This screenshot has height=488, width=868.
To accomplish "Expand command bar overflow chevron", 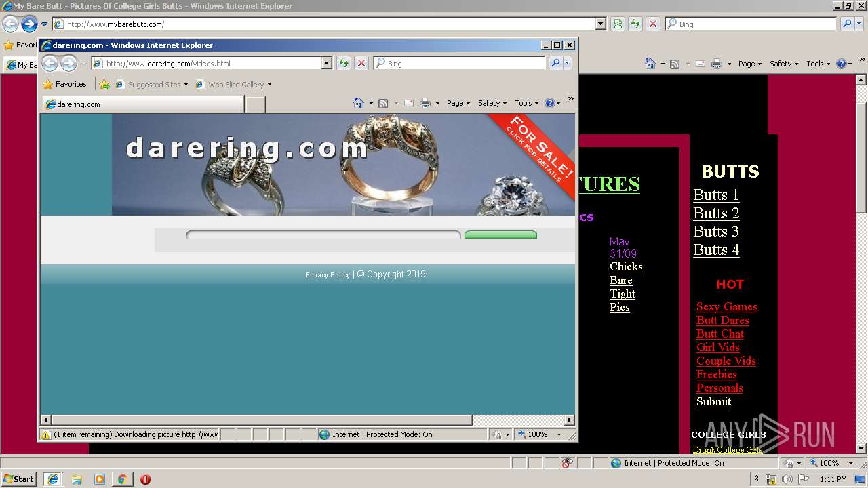I will [x=570, y=99].
